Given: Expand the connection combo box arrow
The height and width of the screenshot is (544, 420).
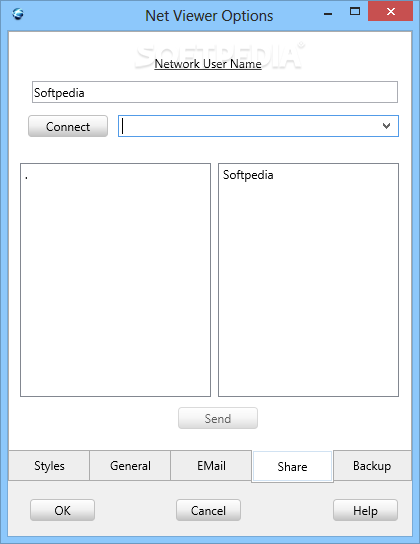Looking at the screenshot, I should 386,126.
